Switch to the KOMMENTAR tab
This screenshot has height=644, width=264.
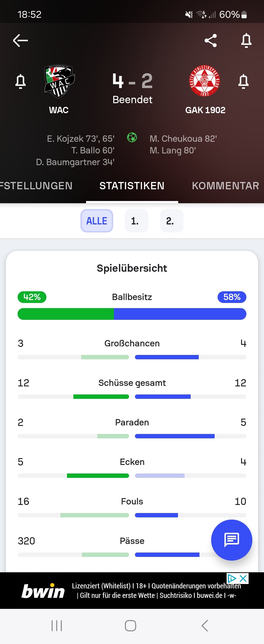pos(225,186)
